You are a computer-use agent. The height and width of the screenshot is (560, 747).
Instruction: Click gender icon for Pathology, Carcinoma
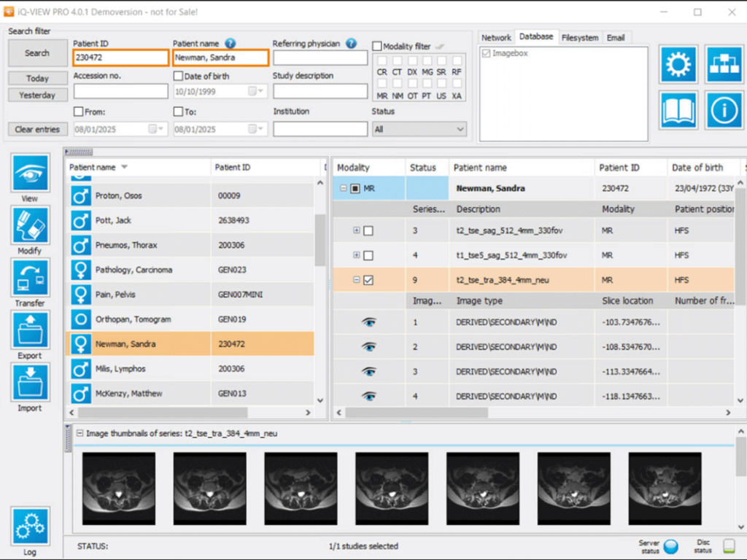pos(81,270)
